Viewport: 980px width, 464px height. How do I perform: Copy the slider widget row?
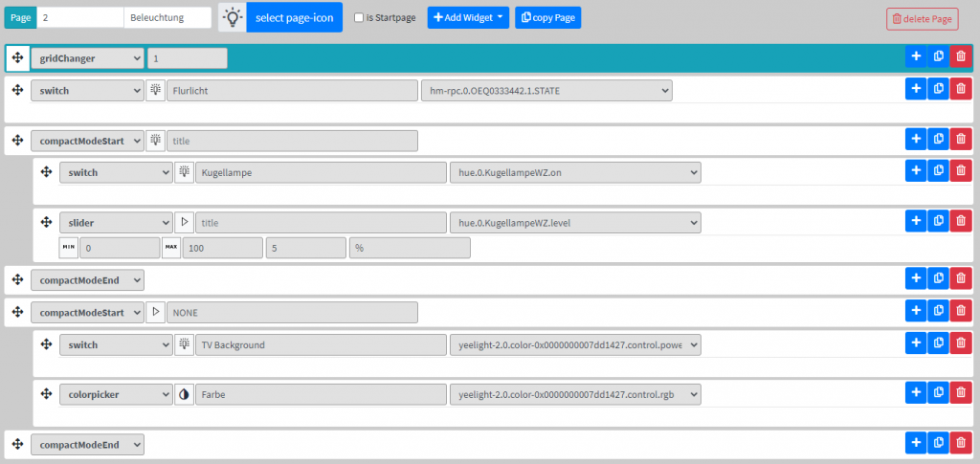(938, 221)
